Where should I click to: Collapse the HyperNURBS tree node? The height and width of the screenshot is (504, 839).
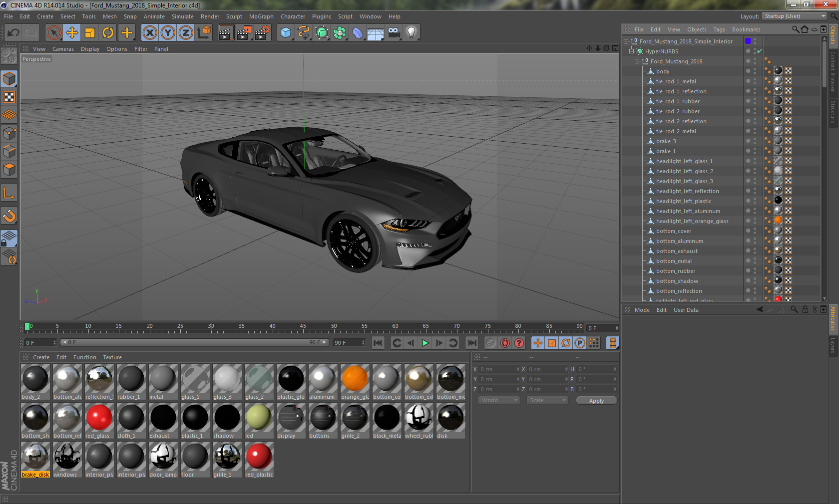(632, 51)
